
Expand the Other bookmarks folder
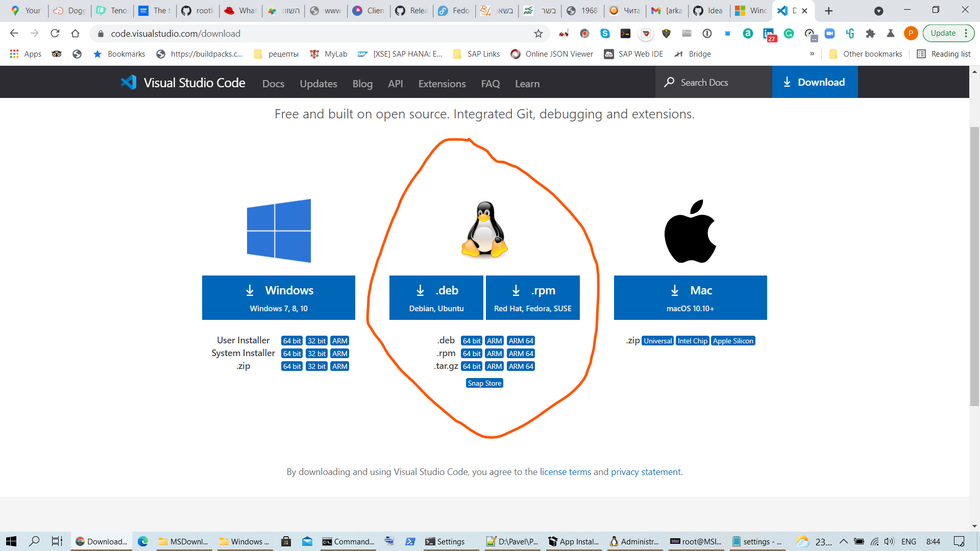[x=865, y=54]
